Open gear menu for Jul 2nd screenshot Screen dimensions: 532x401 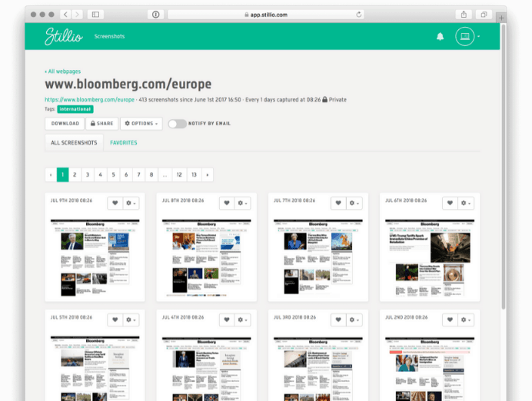pyautogui.click(x=466, y=320)
